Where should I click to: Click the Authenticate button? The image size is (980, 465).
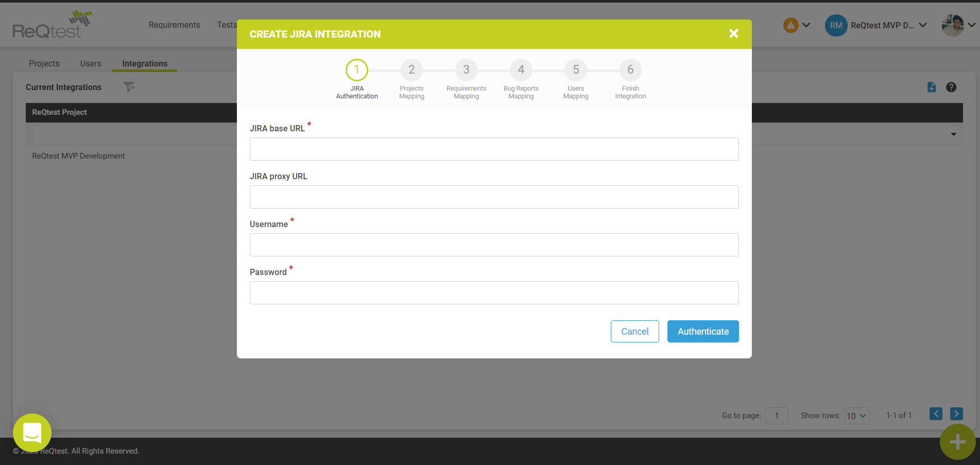pyautogui.click(x=703, y=331)
